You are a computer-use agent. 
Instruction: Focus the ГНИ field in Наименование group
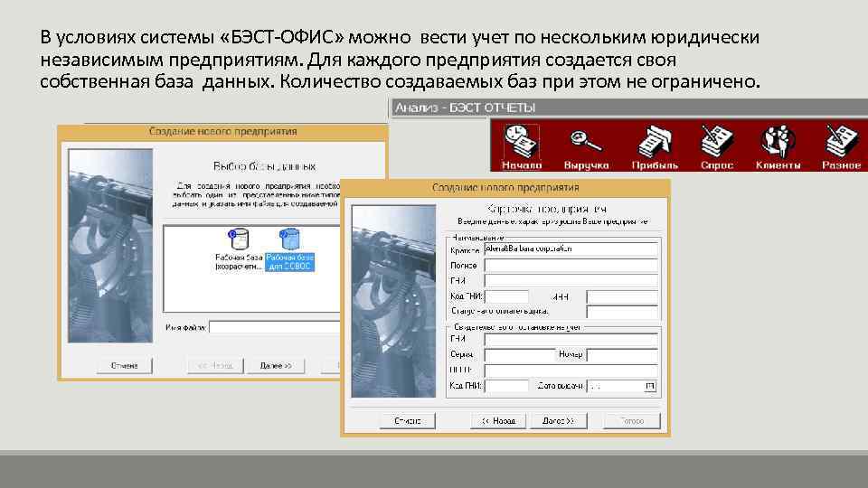(x=571, y=280)
